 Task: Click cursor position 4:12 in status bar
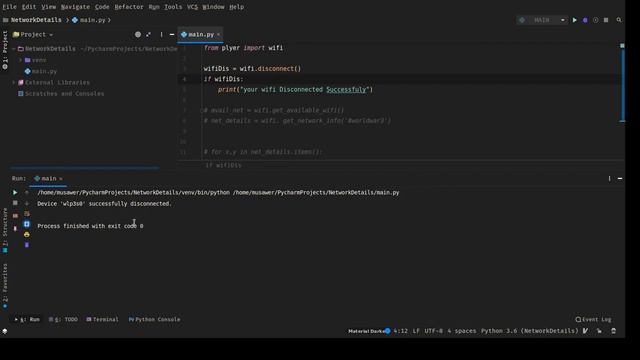tap(400, 331)
